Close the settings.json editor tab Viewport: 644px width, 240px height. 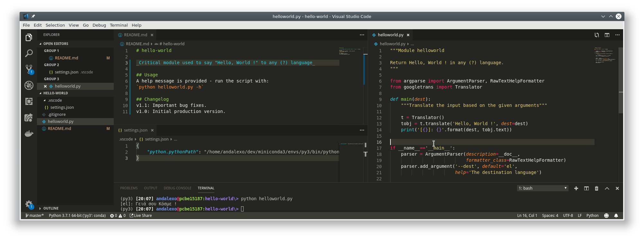(152, 130)
